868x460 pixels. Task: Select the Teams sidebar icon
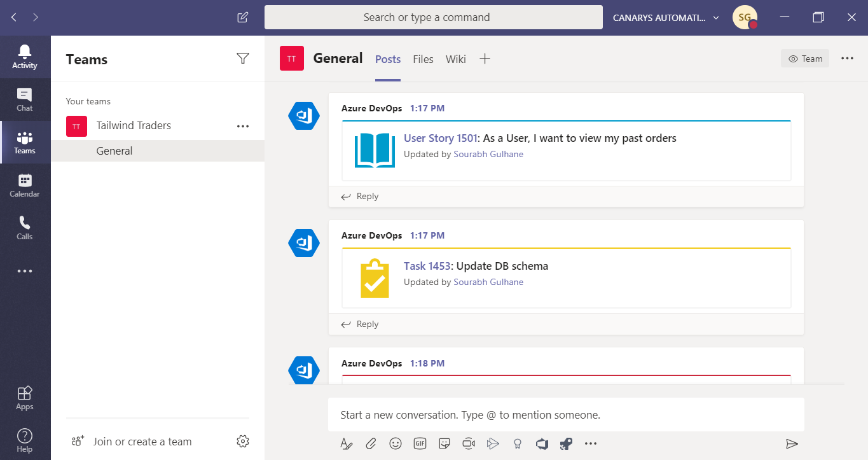pos(25,143)
